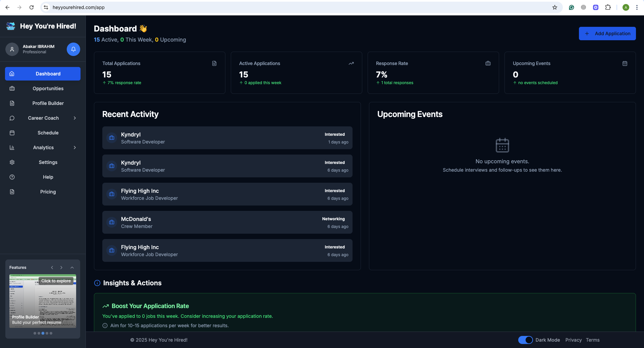
Task: Click the Insights & Actions info icon
Action: (x=97, y=283)
